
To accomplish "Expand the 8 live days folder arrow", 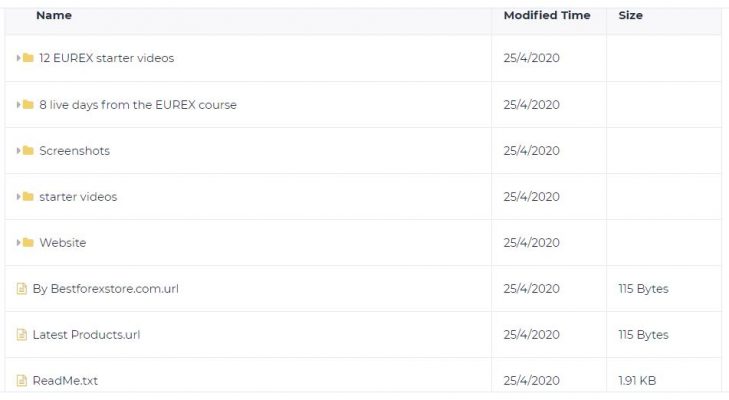I will click(19, 104).
